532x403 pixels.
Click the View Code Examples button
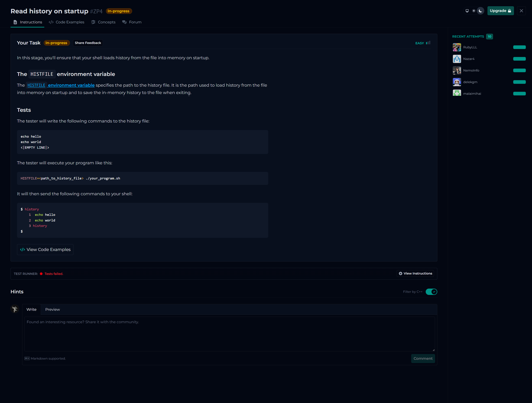[x=45, y=250]
